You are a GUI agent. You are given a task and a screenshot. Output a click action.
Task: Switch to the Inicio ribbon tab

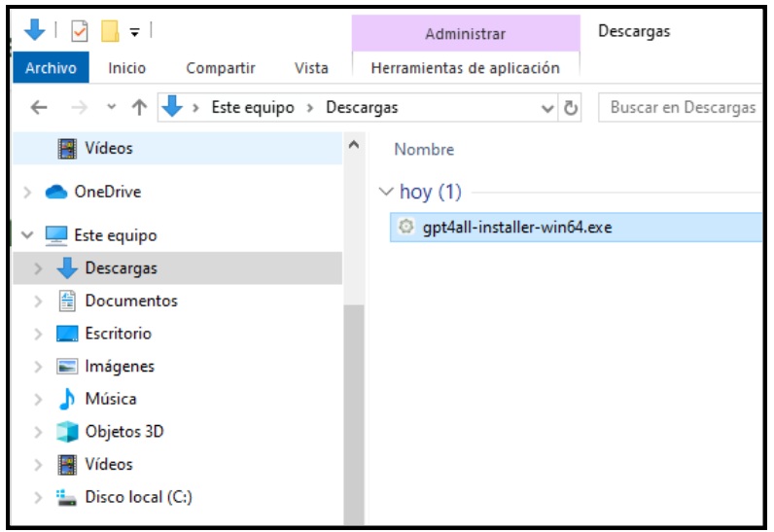pyautogui.click(x=126, y=68)
